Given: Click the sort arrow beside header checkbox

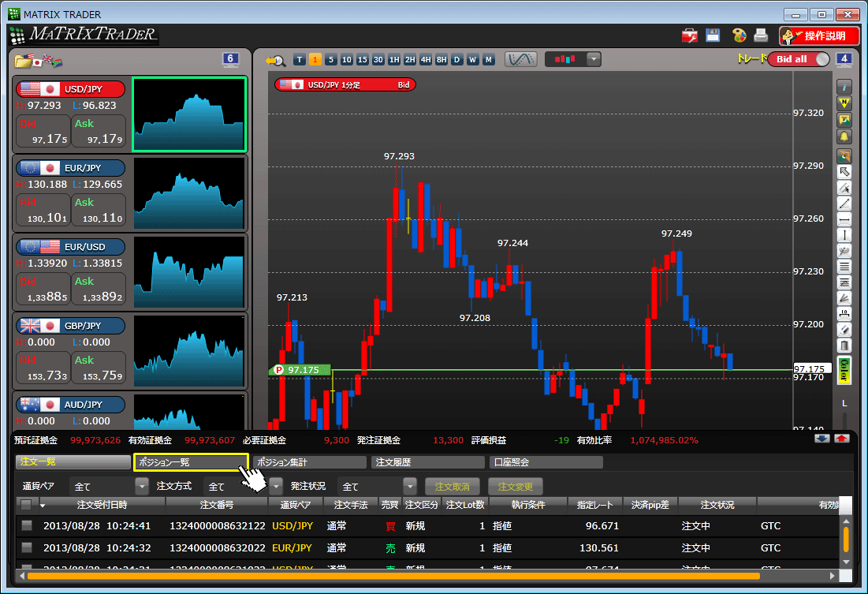Looking at the screenshot, I should [42, 506].
